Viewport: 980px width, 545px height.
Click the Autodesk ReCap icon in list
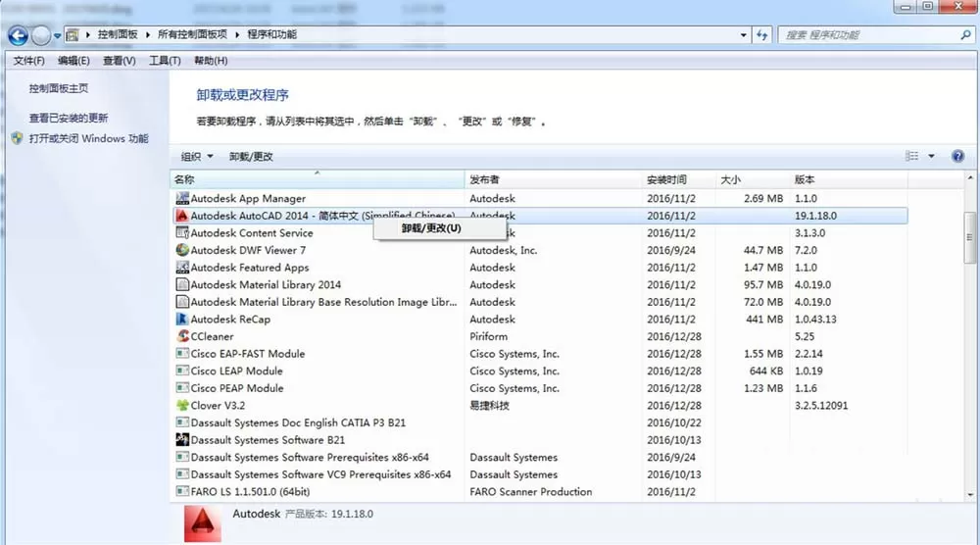[182, 319]
